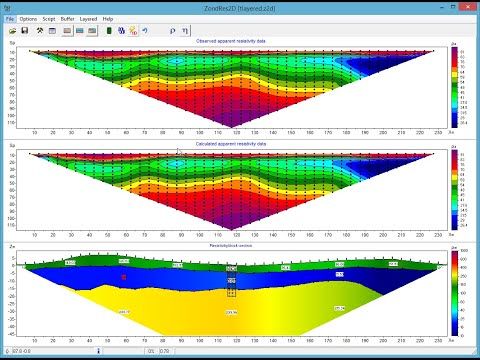Open the Buffer menu
The image size is (480, 360).
67,19
